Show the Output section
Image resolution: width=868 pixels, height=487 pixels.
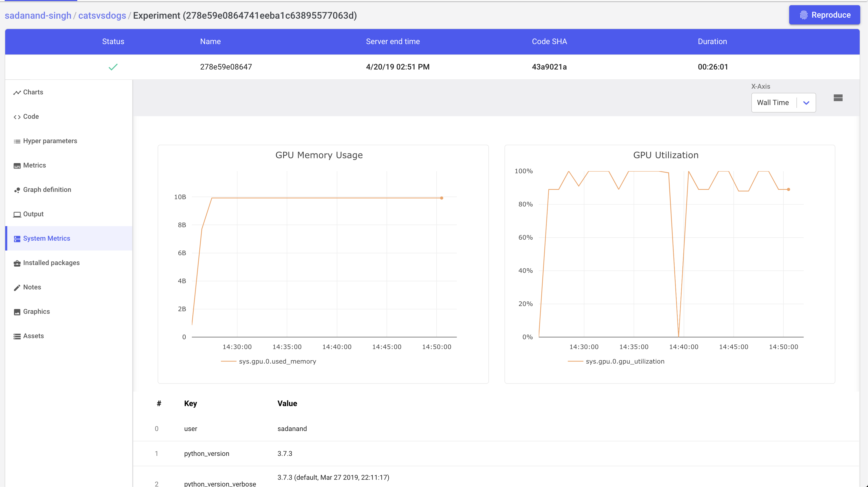click(69, 214)
